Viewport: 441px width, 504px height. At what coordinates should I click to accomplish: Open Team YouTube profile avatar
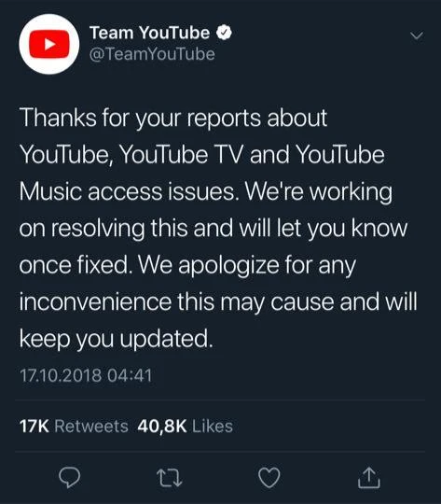tap(49, 44)
